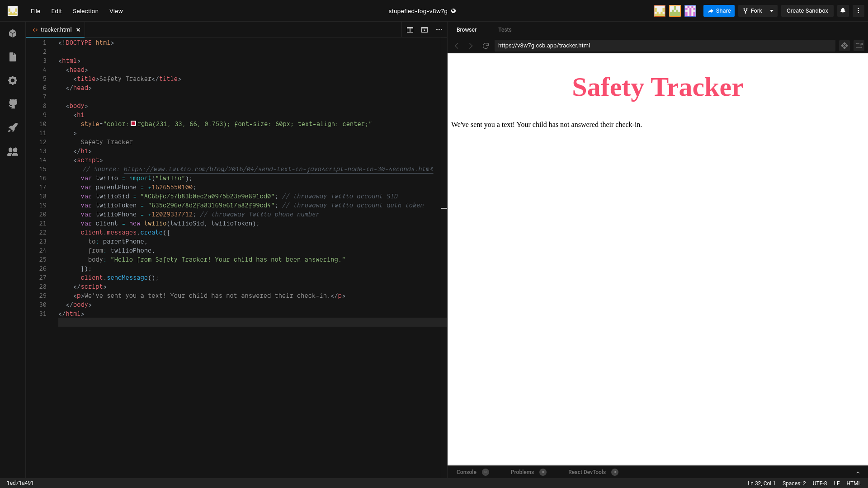Toggle the preview window icon
The height and width of the screenshot is (488, 868).
pos(425,30)
